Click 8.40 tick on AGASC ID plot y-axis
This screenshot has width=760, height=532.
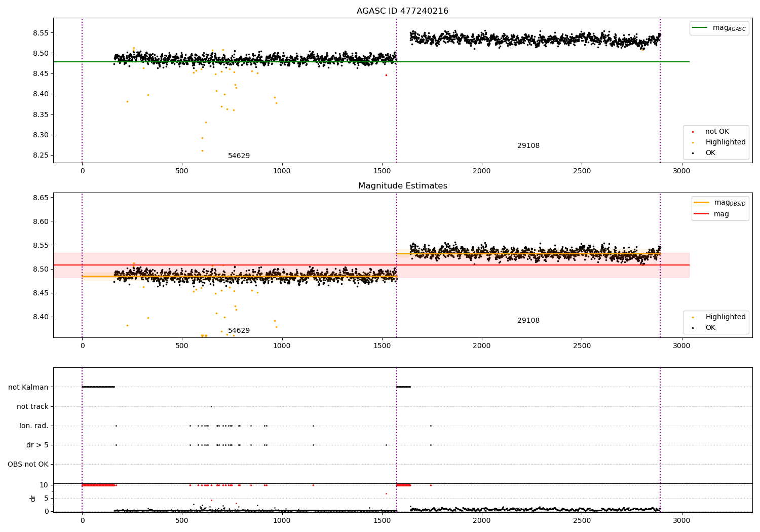coord(40,94)
